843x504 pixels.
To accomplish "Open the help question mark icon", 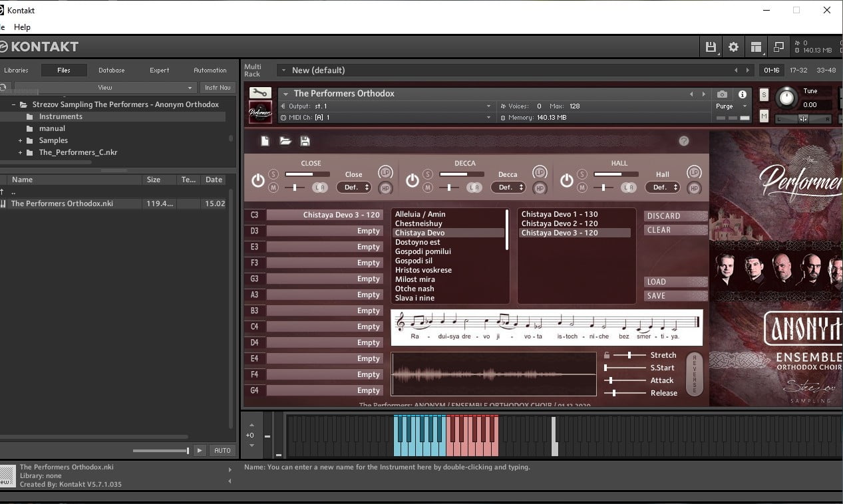I will tap(684, 141).
